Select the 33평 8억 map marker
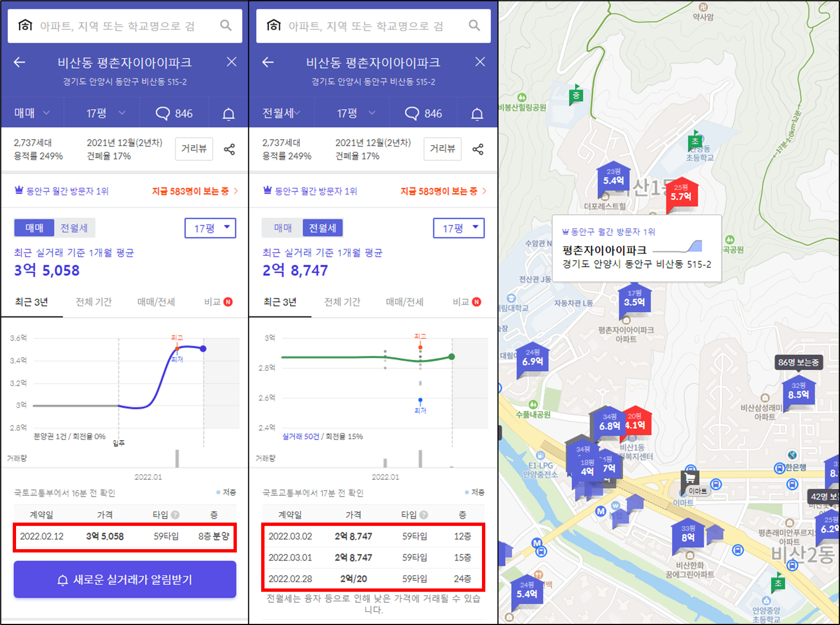 pos(688,536)
